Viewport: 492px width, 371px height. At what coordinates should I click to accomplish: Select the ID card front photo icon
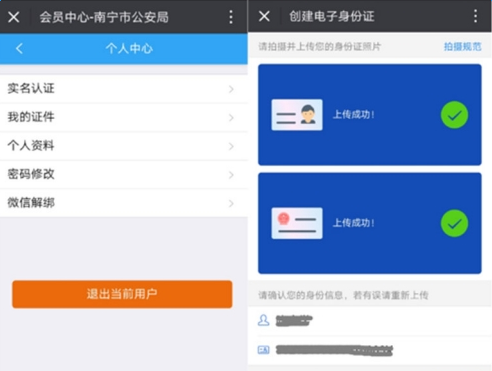[297, 115]
